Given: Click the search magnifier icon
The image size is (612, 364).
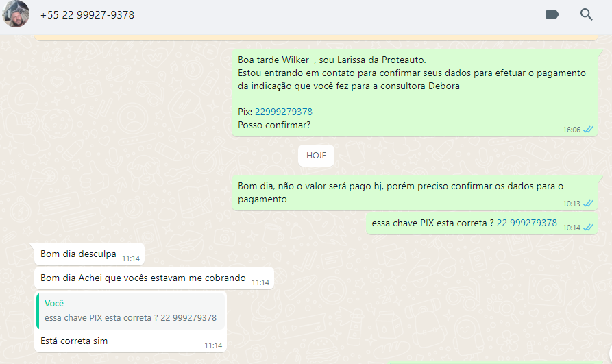Looking at the screenshot, I should (x=586, y=15).
